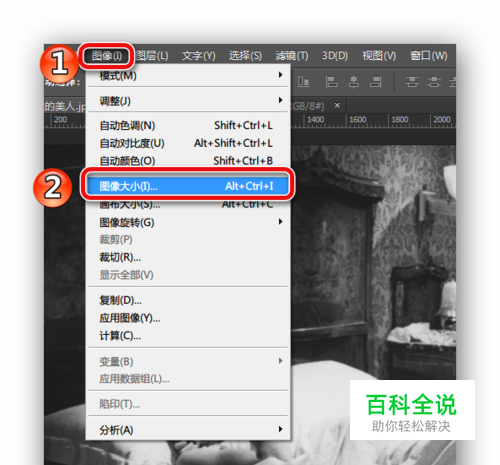The height and width of the screenshot is (465, 500).
Task: Open the 窗口(W) menu
Action: click(429, 56)
